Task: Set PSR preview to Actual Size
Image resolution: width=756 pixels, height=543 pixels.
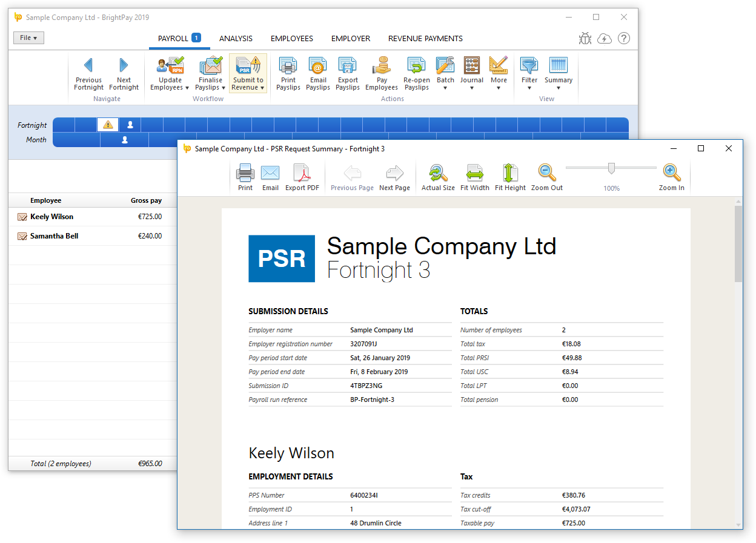Action: pos(438,178)
